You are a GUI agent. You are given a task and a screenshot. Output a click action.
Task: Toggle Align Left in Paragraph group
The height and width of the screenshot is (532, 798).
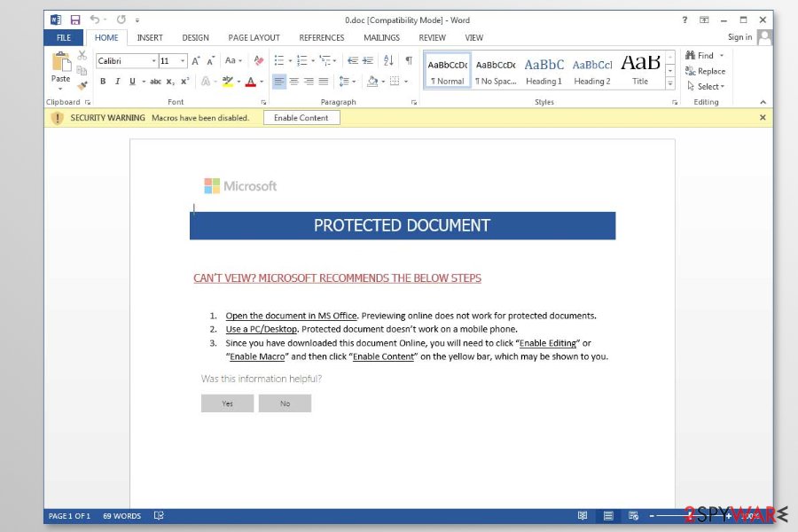tap(279, 82)
